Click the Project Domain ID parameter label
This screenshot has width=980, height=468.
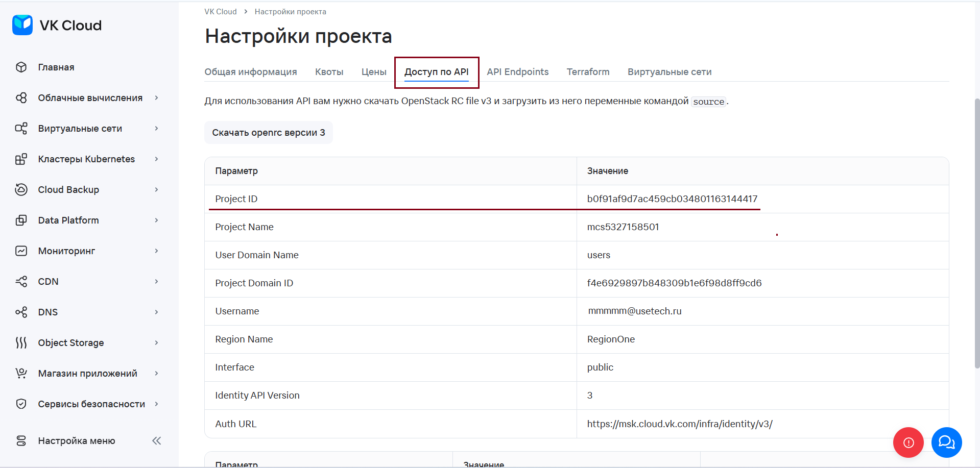[254, 283]
